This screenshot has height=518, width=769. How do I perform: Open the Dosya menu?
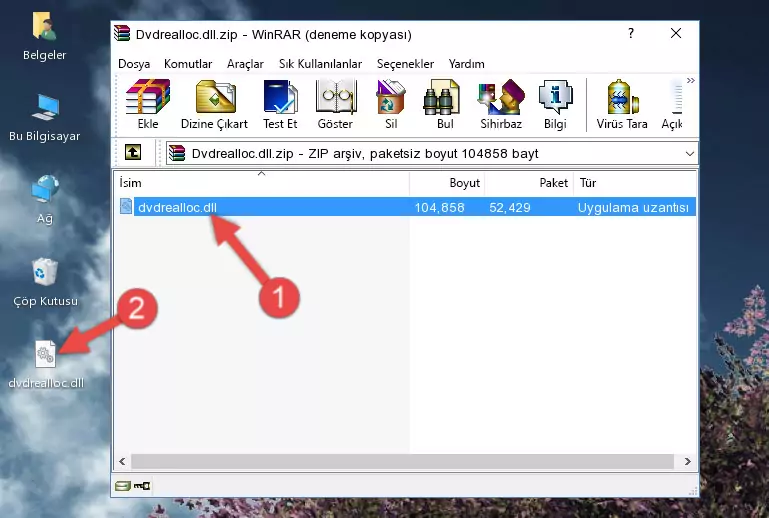click(x=134, y=64)
